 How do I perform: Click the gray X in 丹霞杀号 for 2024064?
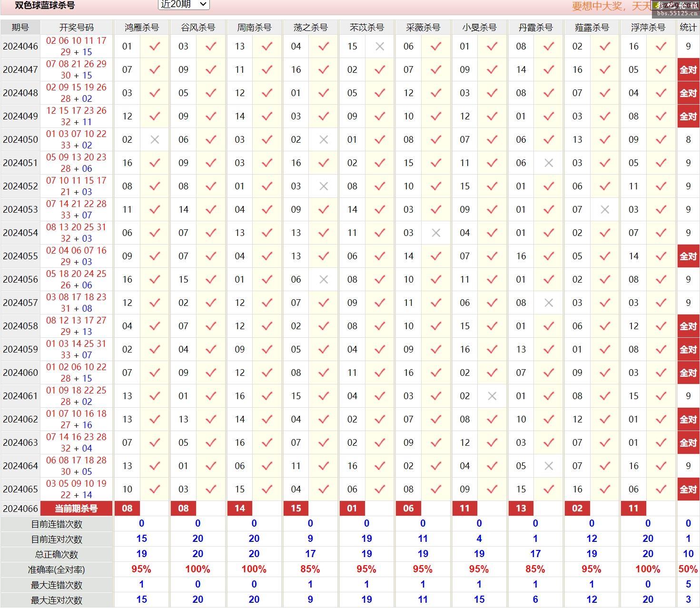tap(549, 466)
